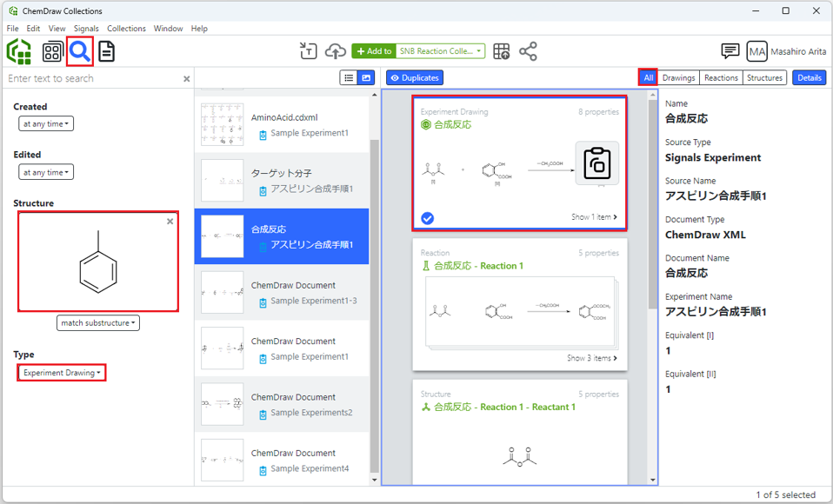This screenshot has height=504, width=833.
Task: Click the Details button
Action: (809, 78)
